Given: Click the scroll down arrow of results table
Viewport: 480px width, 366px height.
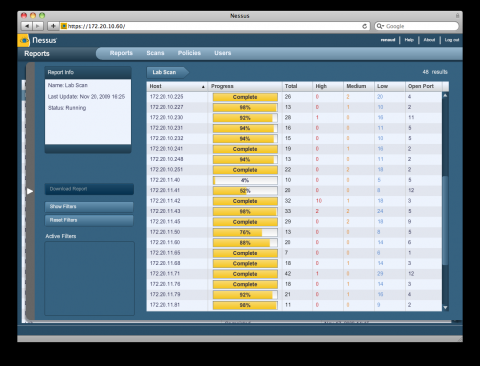Looking at the screenshot, I should tap(445, 307).
